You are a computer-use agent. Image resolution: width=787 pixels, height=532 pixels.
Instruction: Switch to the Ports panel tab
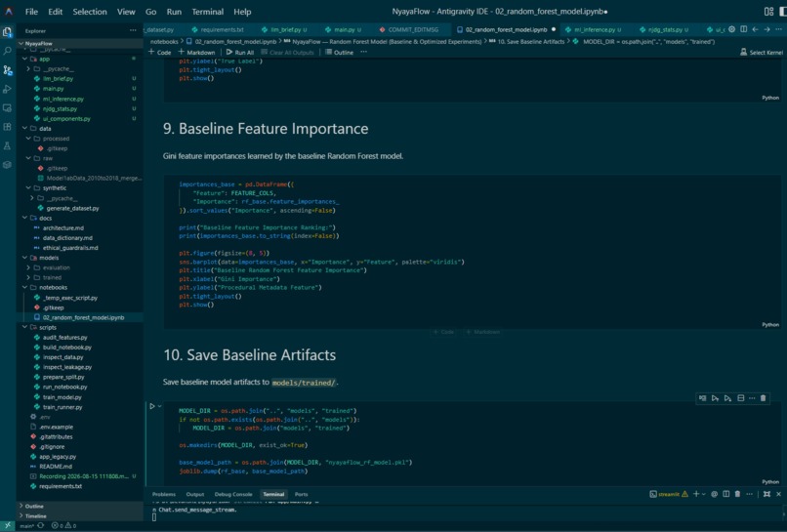[x=301, y=494]
